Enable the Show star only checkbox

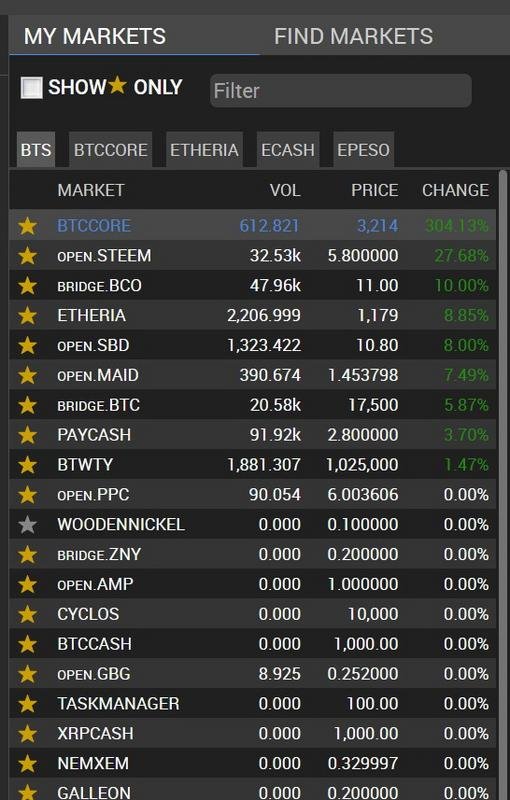(32, 88)
